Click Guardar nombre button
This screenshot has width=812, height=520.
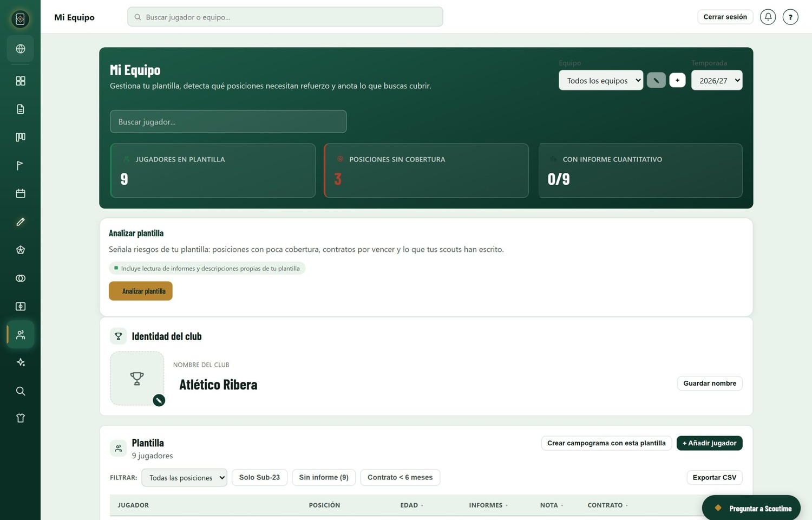point(710,383)
